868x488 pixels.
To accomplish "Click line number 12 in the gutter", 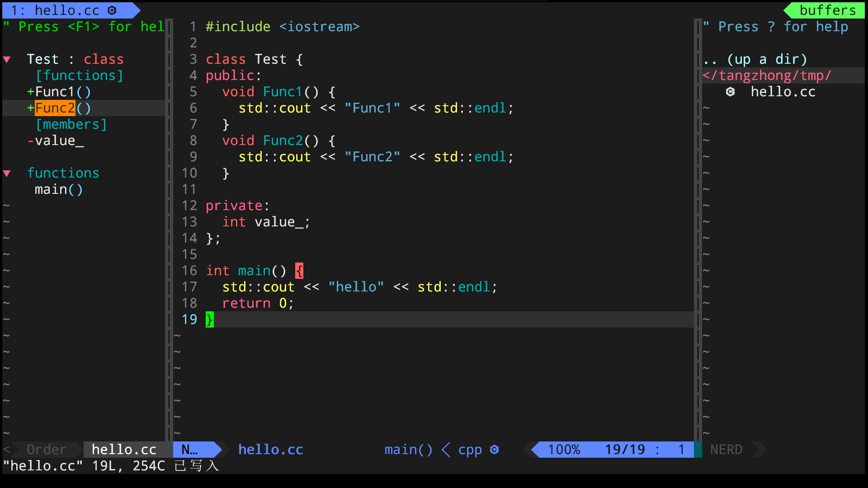I will pos(189,206).
